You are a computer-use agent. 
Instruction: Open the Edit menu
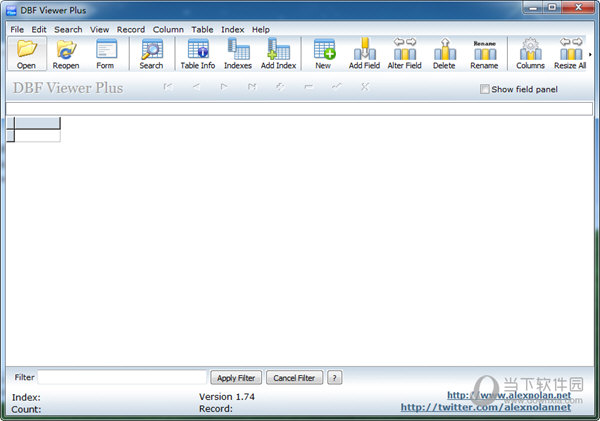[x=39, y=29]
